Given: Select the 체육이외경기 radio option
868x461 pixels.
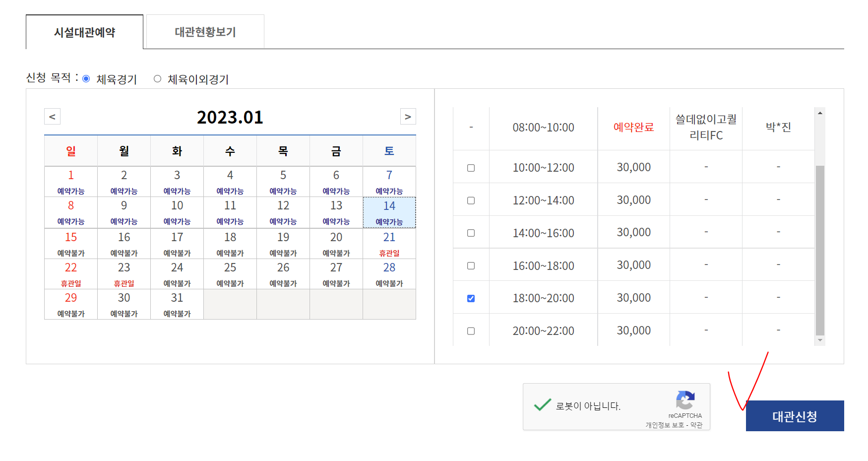Looking at the screenshot, I should 158,79.
